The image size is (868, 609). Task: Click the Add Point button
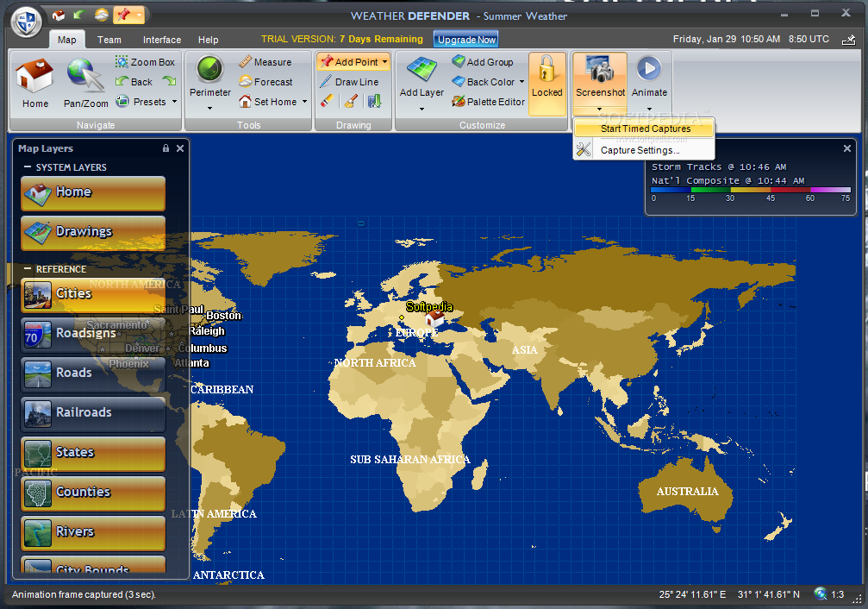tap(349, 62)
